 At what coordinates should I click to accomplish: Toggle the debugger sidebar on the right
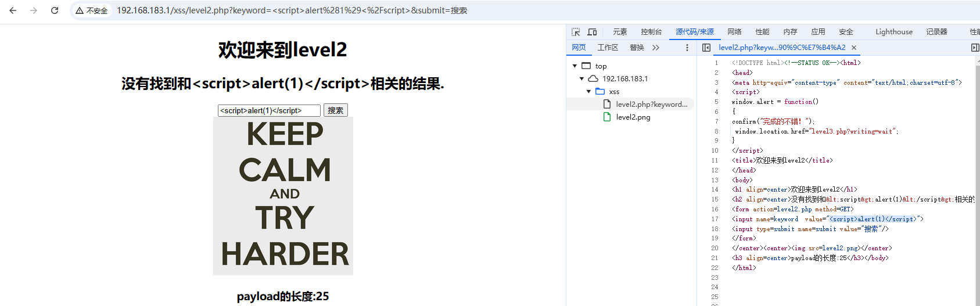click(975, 48)
